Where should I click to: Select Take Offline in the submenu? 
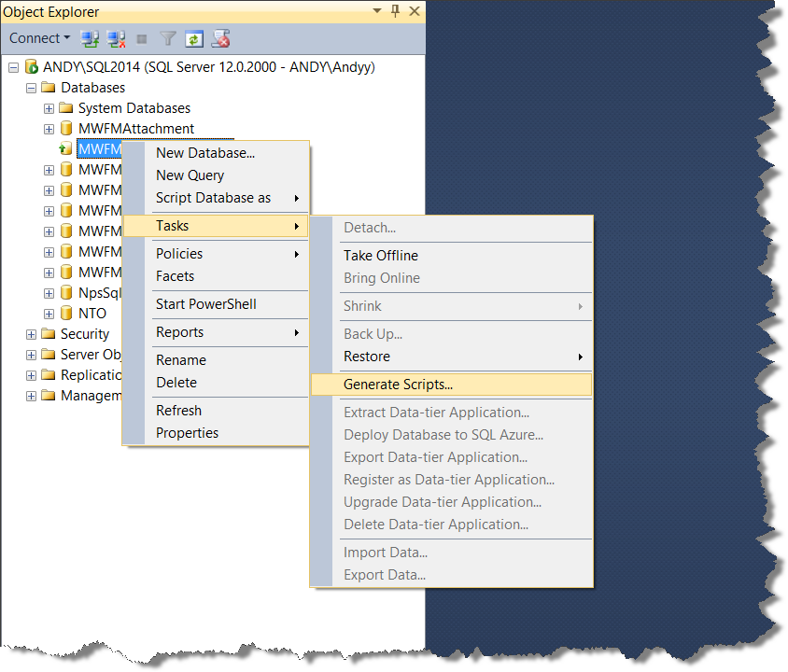381,256
